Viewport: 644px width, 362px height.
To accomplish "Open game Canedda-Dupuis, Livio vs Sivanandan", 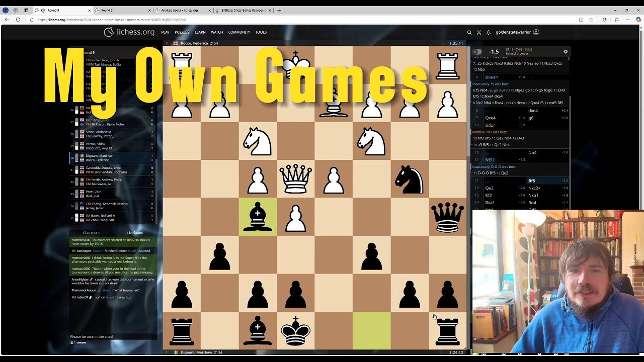I will 113,170.
